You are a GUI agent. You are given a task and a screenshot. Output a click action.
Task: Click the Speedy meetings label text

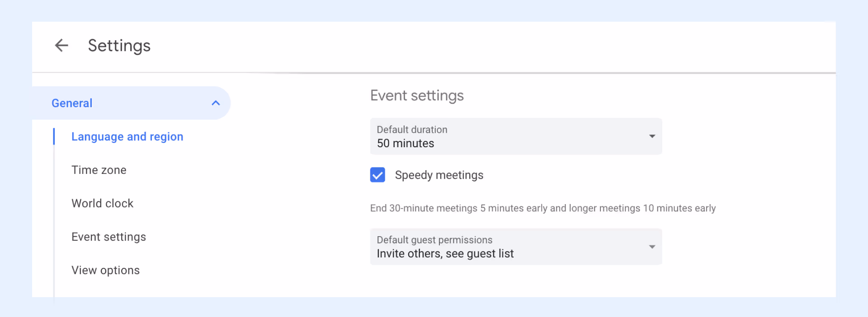tap(439, 175)
